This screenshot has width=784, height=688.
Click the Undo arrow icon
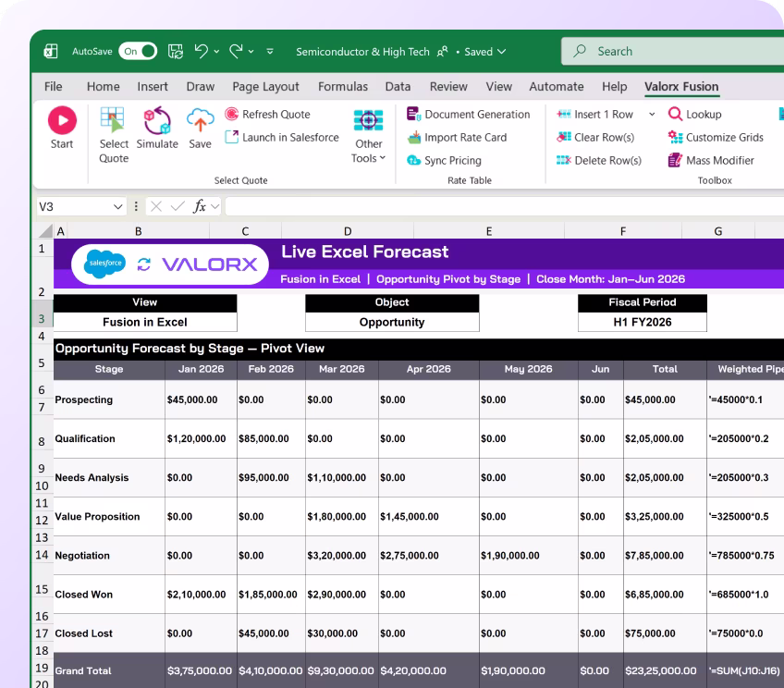(x=201, y=51)
